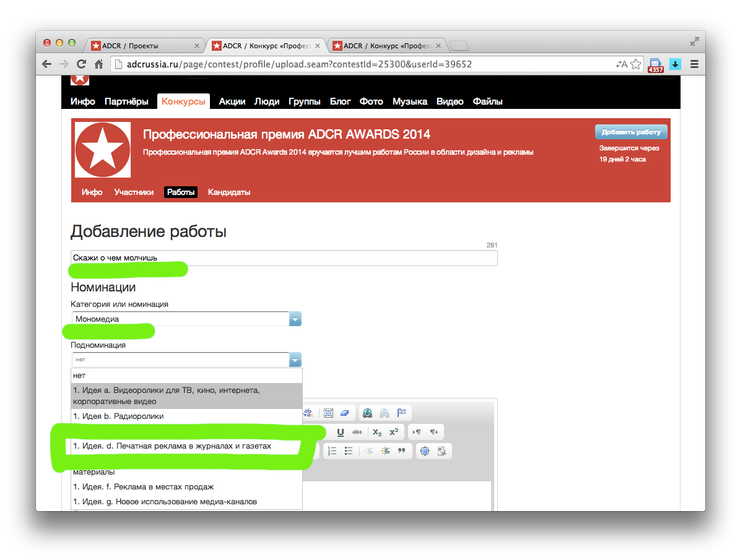Switch to the "ADCR / Проекты" browser tab
Viewport: 753px width, 560px height.
(146, 46)
